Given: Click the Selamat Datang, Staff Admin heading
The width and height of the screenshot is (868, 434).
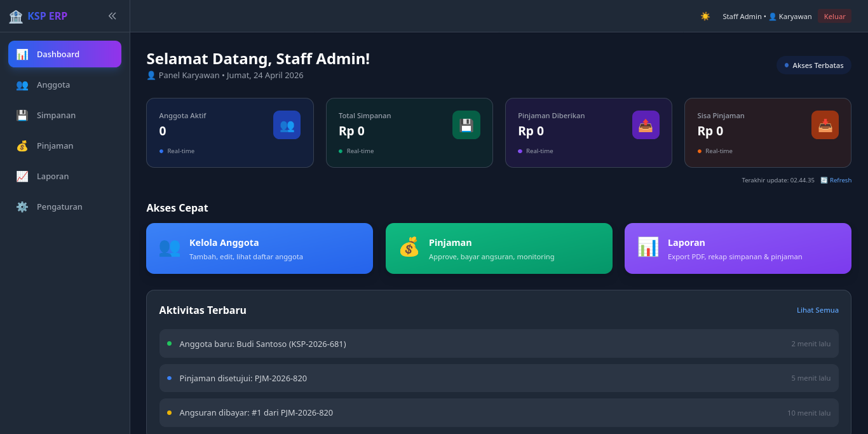Looking at the screenshot, I should (258, 58).
